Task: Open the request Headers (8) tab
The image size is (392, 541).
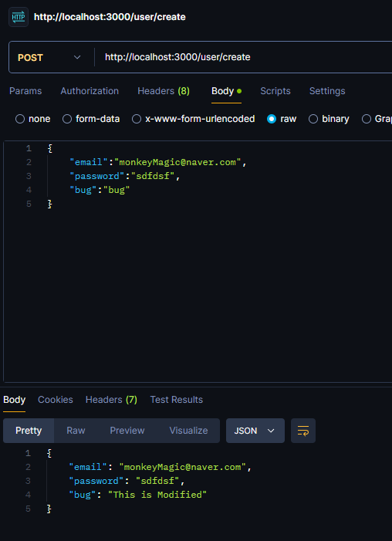Action: click(164, 91)
